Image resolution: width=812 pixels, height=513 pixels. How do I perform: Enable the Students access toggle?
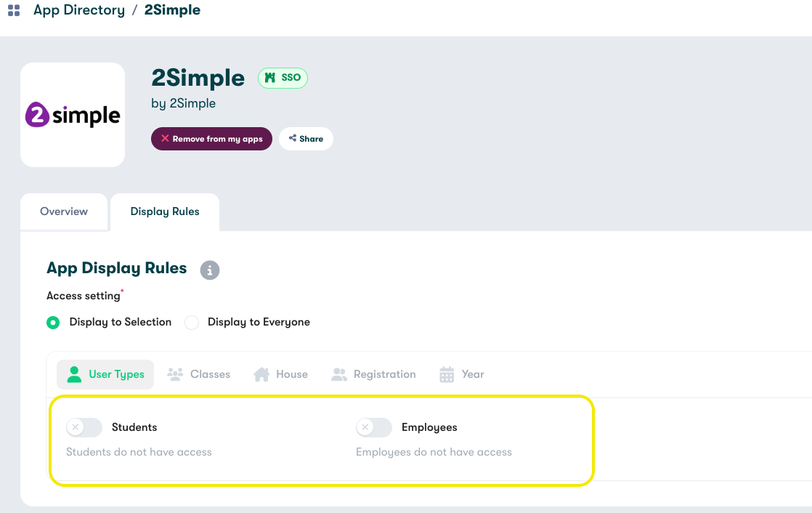[x=84, y=427]
